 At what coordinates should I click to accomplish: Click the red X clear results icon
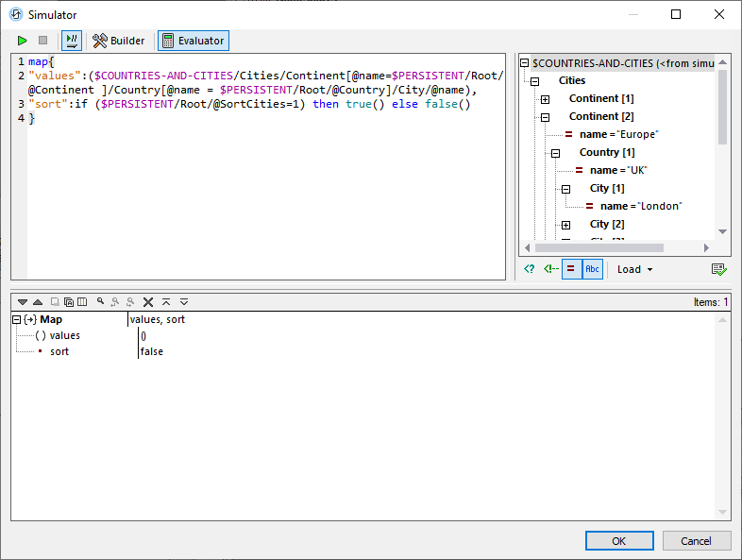coord(148,302)
